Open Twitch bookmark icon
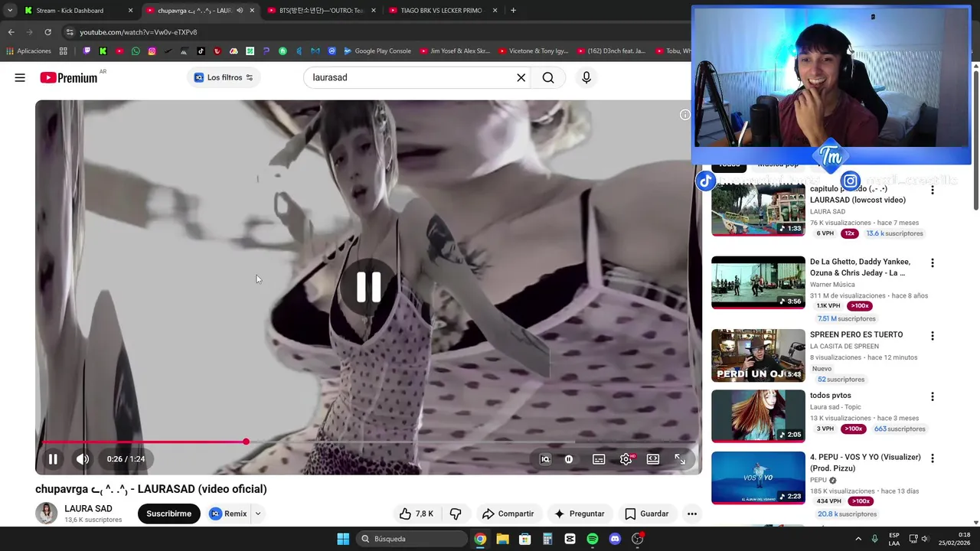The height and width of the screenshot is (551, 980). [87, 51]
